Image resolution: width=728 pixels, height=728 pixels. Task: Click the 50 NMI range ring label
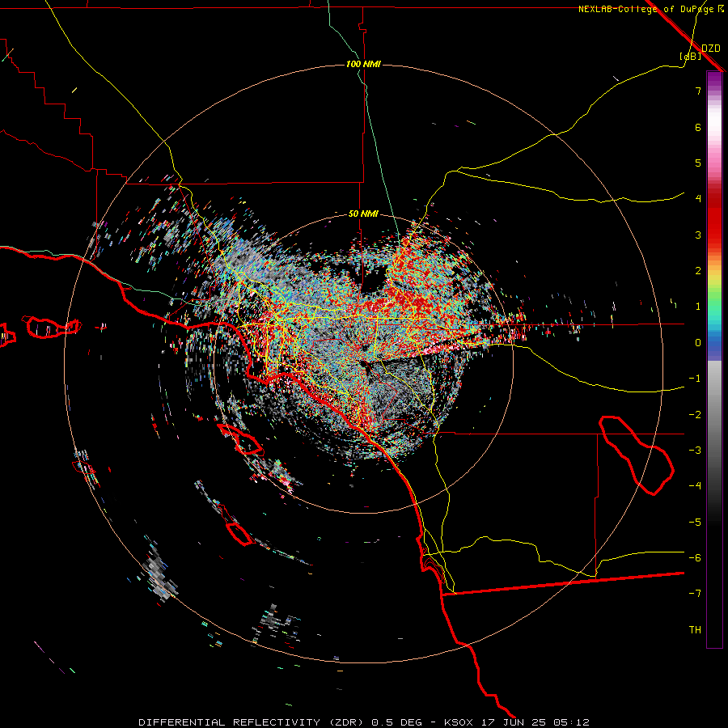point(363,214)
